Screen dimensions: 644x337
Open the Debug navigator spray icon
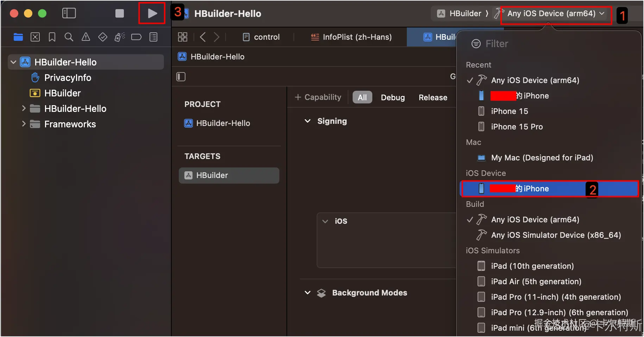[x=120, y=37]
